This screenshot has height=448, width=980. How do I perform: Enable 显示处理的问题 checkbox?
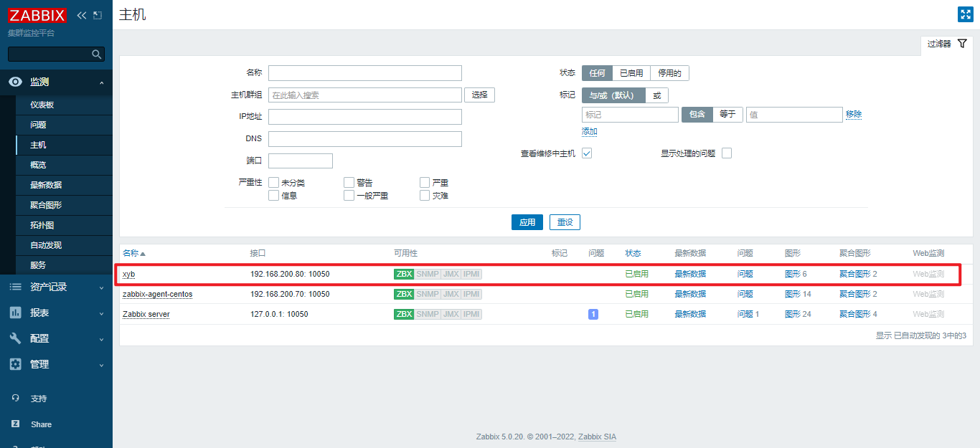tap(727, 153)
